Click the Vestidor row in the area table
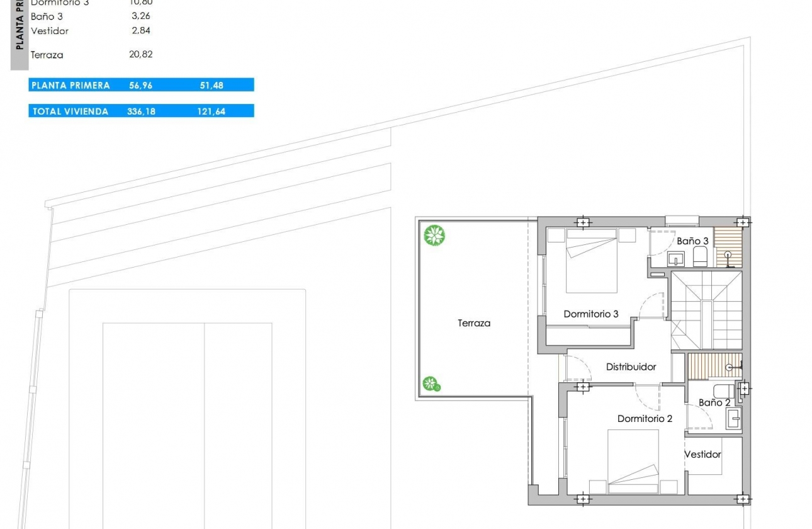The width and height of the screenshot is (812, 529). pyautogui.click(x=91, y=30)
